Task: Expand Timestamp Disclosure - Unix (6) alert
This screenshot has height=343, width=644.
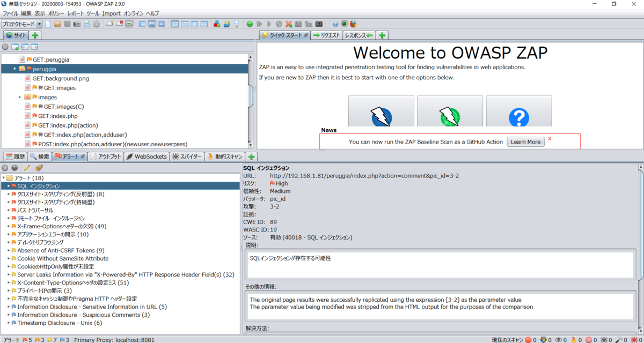Action: coord(9,323)
